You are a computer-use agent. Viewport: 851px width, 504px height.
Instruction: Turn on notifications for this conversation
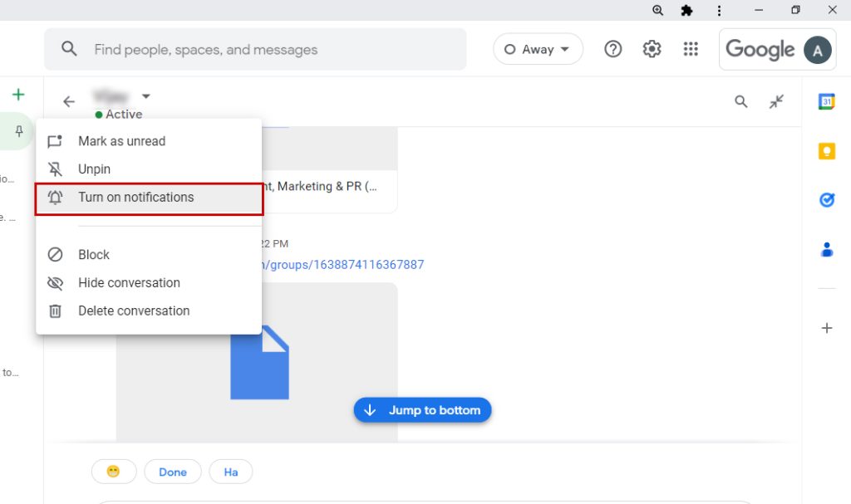pyautogui.click(x=135, y=198)
